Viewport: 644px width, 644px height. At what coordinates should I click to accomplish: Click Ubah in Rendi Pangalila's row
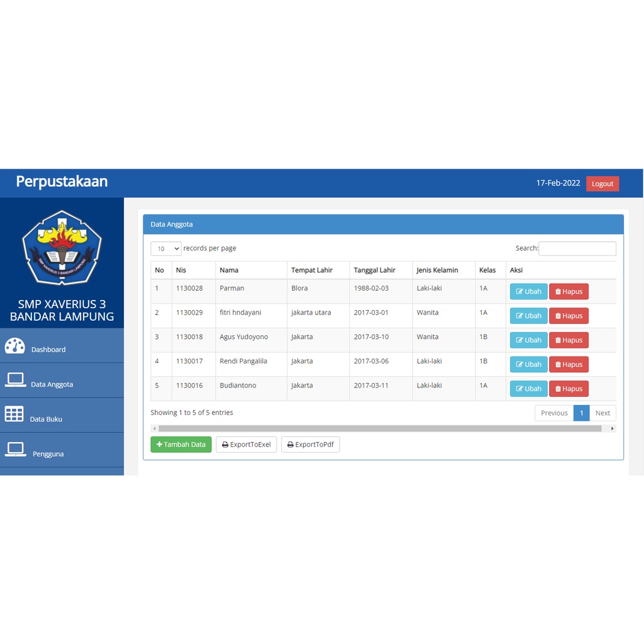click(x=528, y=364)
